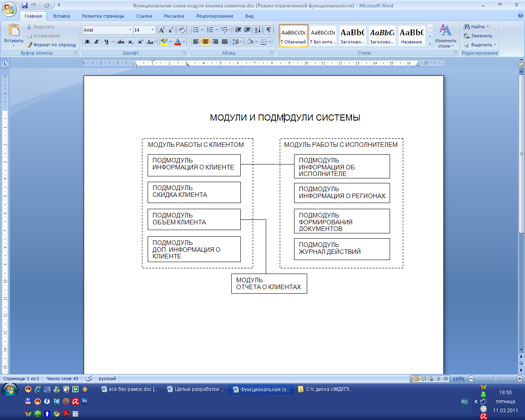Image resolution: width=525 pixels, height=420 pixels.
Task: Center align text
Action: (205, 42)
